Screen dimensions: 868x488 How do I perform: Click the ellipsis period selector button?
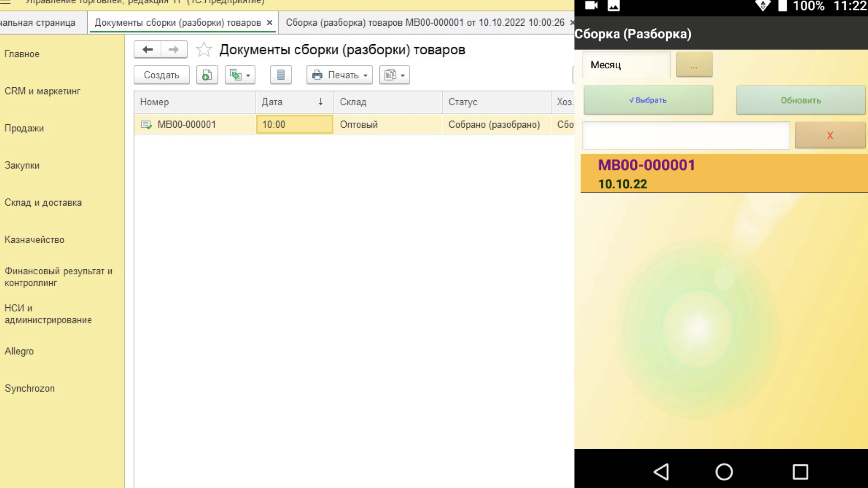pyautogui.click(x=694, y=65)
